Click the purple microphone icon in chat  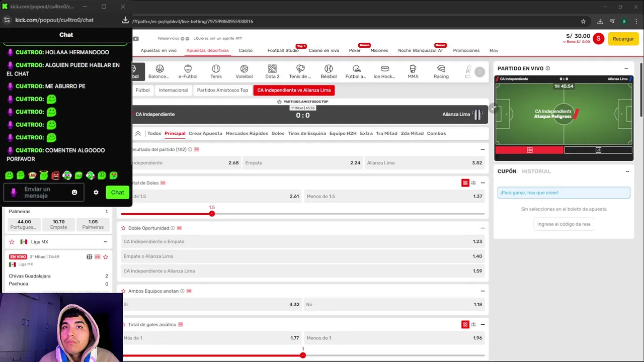click(x=14, y=192)
